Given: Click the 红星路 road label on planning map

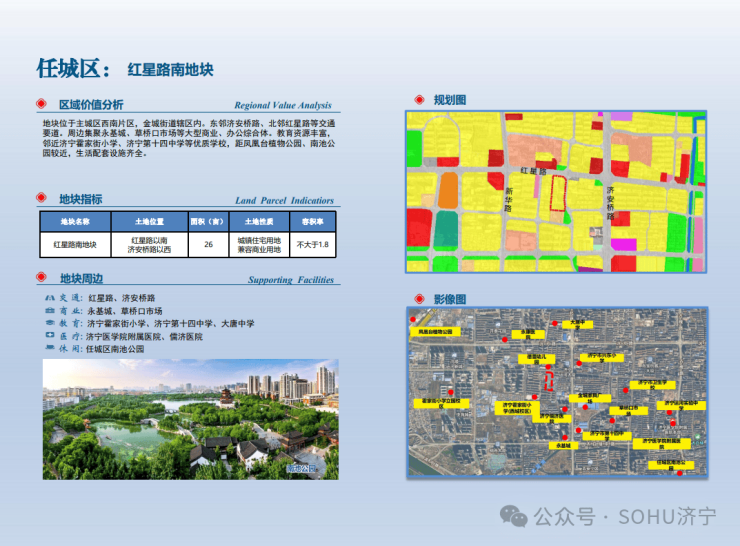Looking at the screenshot, I should click(x=533, y=171).
